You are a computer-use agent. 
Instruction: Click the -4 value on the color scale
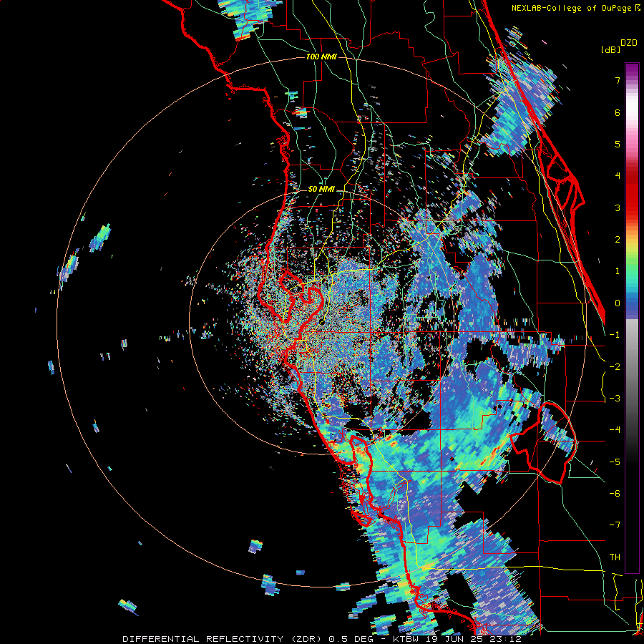pos(615,430)
